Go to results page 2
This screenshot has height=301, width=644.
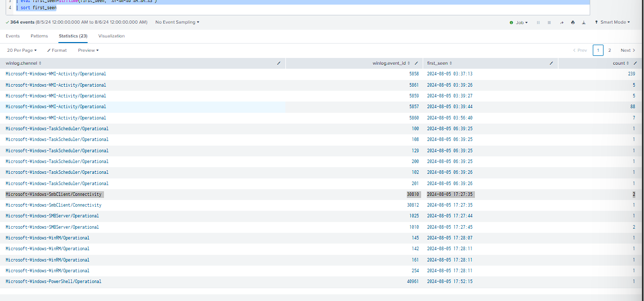click(609, 50)
